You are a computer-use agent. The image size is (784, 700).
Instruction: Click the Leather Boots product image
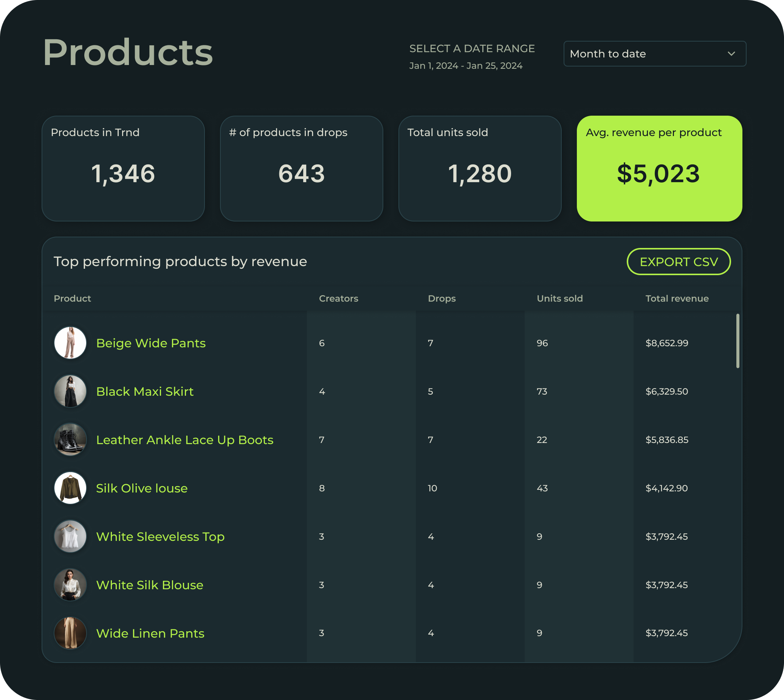70,440
